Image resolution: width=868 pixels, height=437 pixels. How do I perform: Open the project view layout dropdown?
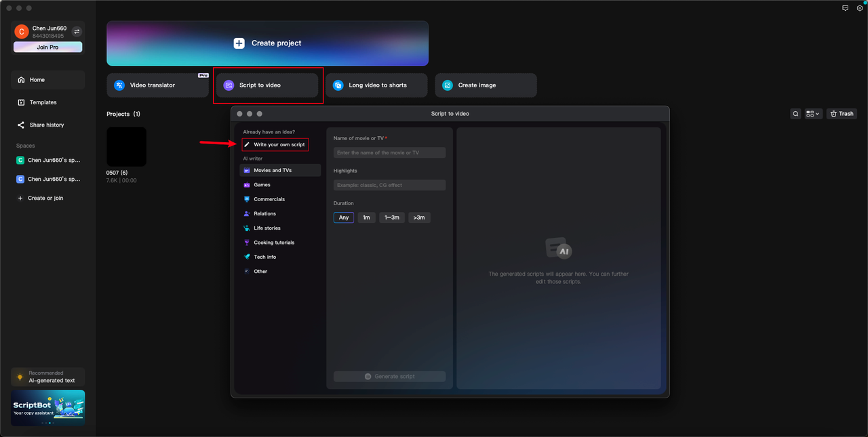point(813,114)
